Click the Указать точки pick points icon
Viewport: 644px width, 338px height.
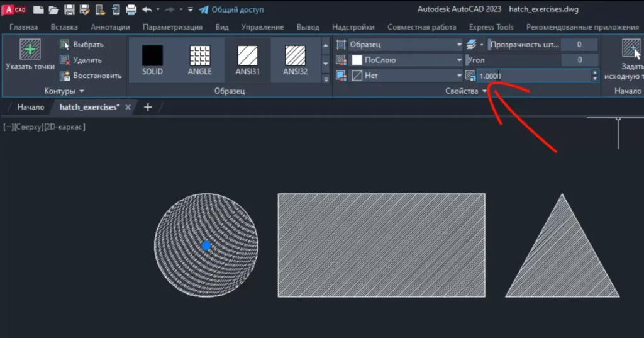(30, 50)
